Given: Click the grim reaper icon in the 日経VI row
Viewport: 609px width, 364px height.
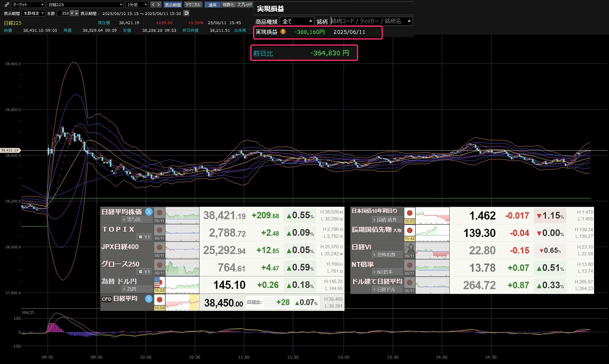Looking at the screenshot, I should pyautogui.click(x=410, y=248).
